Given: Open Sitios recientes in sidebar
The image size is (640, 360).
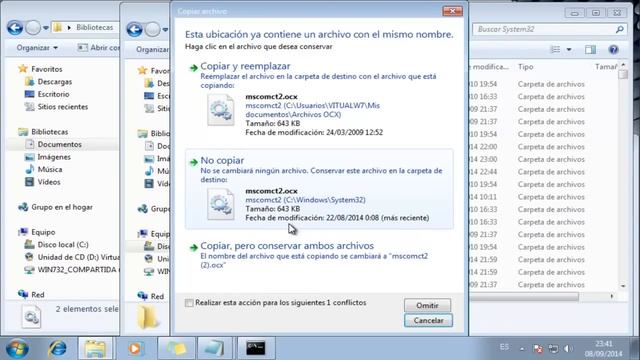Looking at the screenshot, I should click(x=62, y=107).
